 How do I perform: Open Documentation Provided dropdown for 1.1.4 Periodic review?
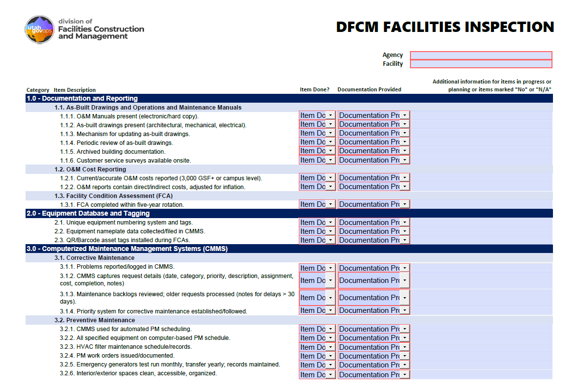click(374, 142)
